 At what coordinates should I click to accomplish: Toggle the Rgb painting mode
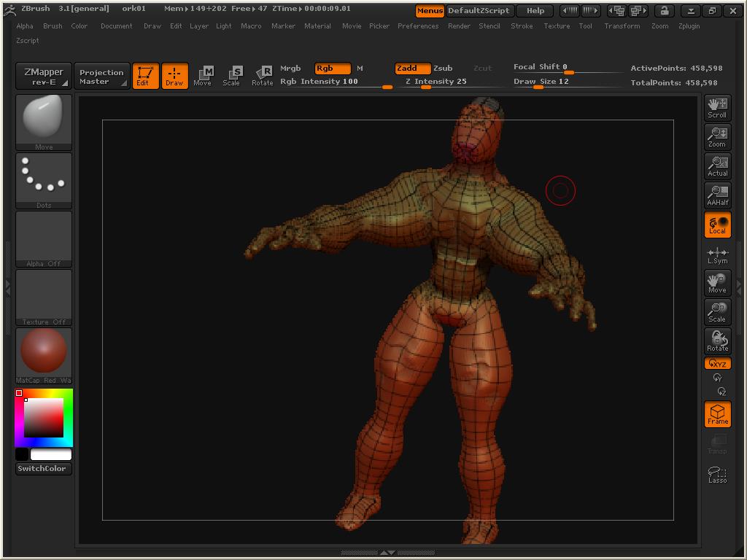(x=333, y=69)
